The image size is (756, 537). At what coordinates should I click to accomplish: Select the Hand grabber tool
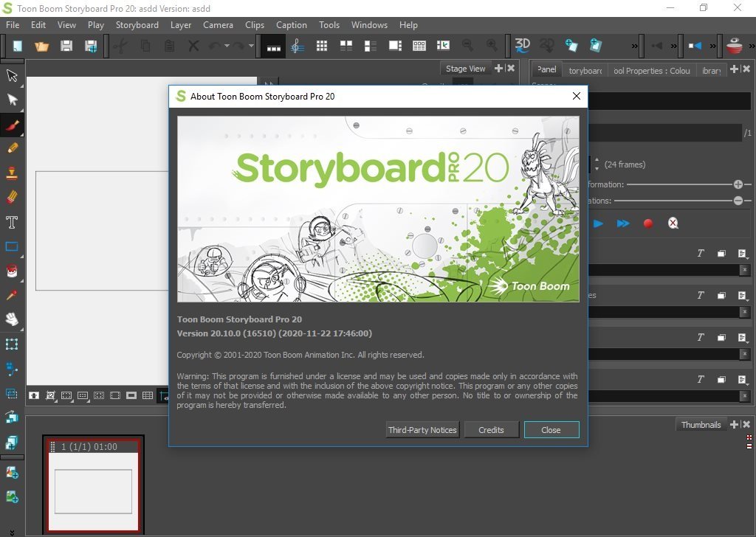click(12, 319)
